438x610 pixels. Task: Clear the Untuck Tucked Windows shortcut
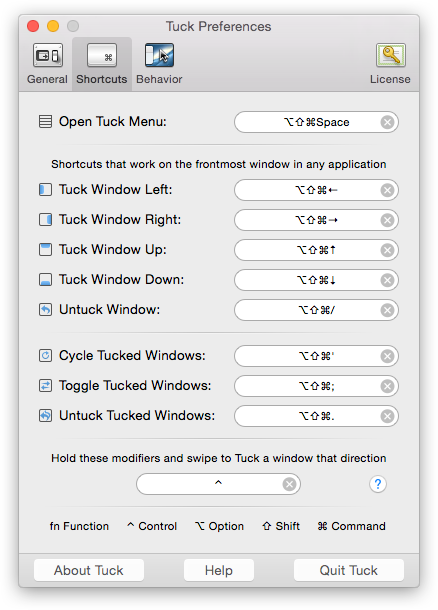pos(387,416)
